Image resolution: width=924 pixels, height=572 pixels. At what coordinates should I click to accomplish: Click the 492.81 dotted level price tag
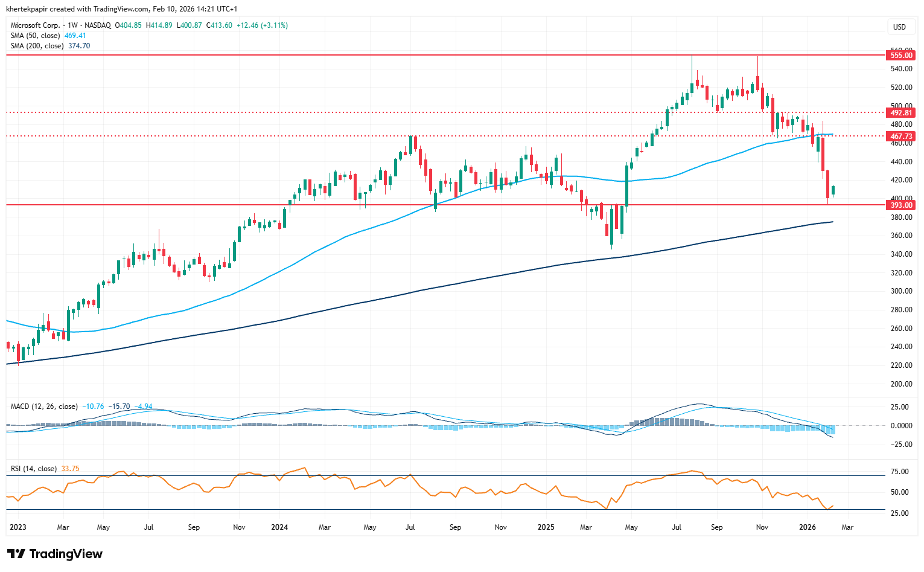(x=901, y=112)
